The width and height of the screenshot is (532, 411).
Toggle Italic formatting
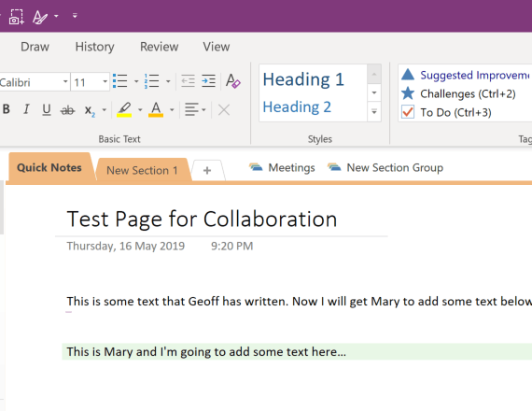[x=26, y=109]
